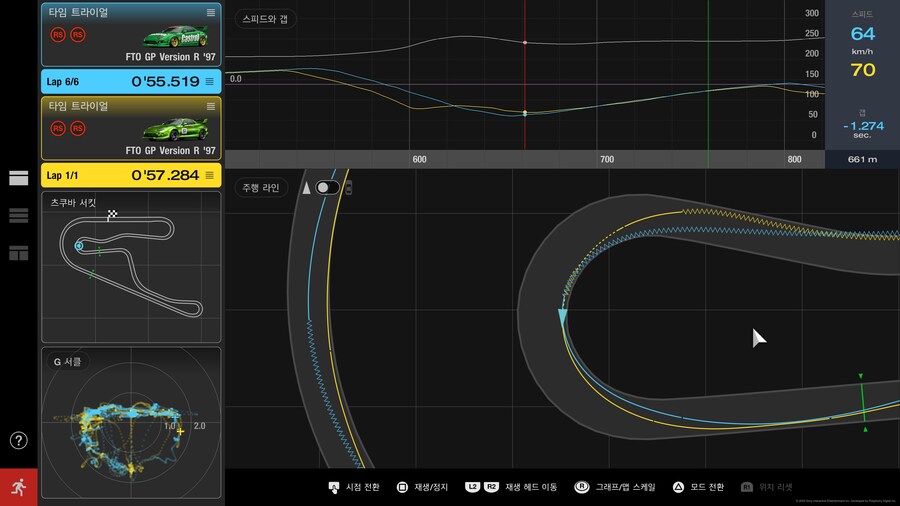Click the 츠쿠바 서킷 track minimap

[x=131, y=265]
